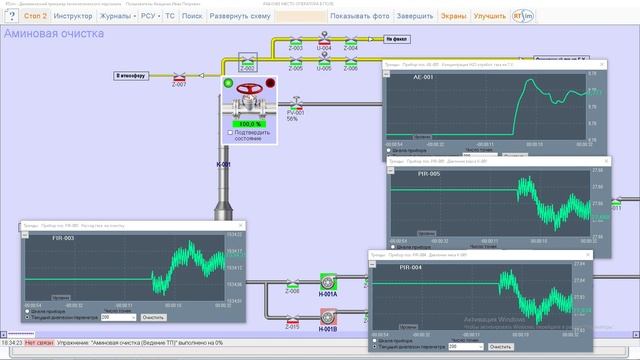Collapse the FIR-003 trend chart minus icon
640x360 pixels.
pos(25,235)
